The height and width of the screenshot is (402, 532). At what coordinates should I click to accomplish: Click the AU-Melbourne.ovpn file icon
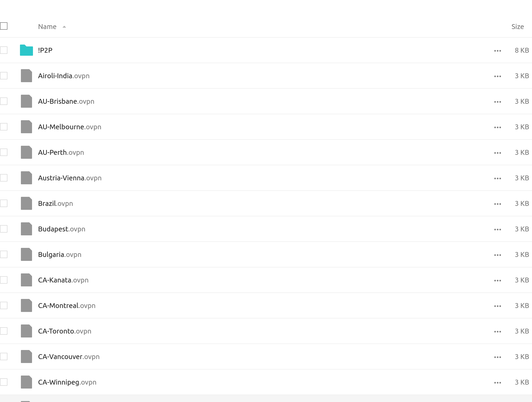(26, 127)
